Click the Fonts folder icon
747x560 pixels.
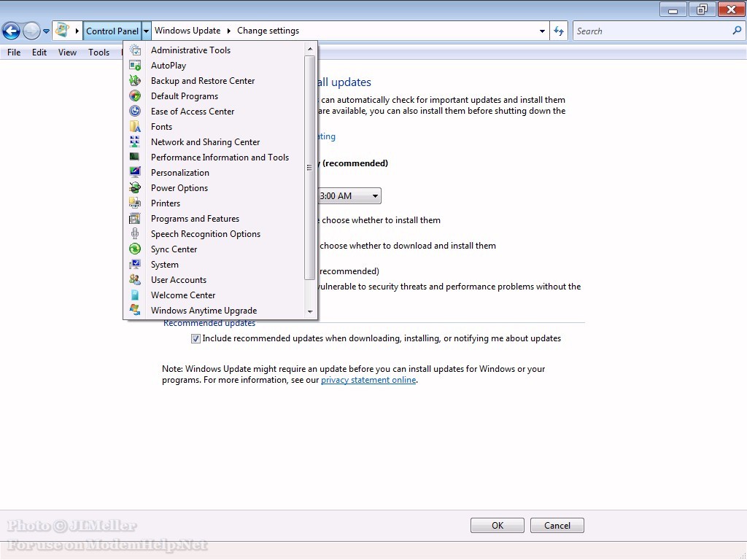(135, 126)
